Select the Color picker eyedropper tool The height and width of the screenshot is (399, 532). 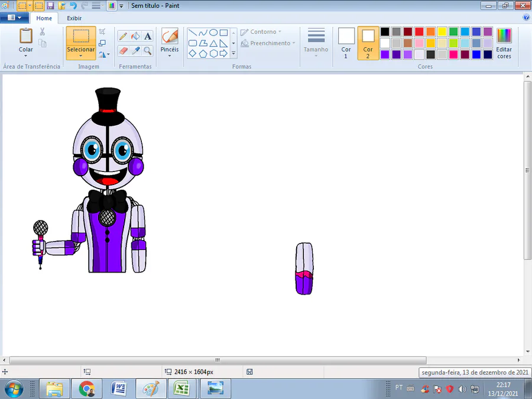pyautogui.click(x=135, y=51)
